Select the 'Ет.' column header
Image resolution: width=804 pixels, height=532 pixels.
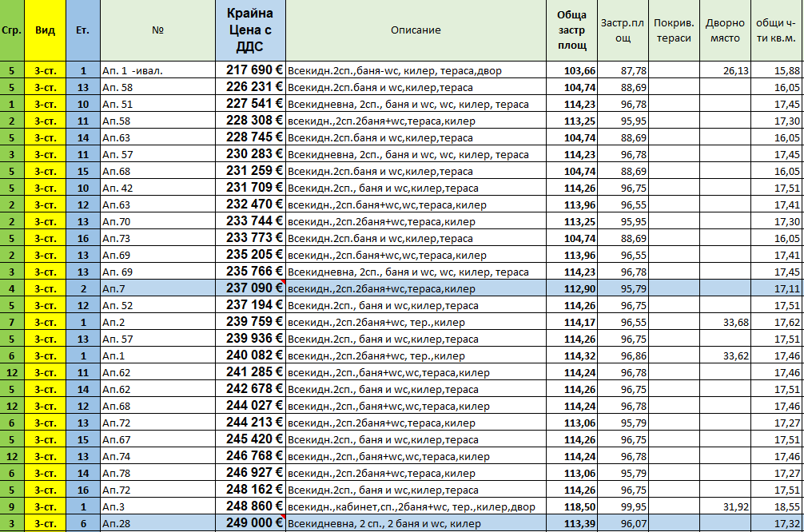pos(83,30)
